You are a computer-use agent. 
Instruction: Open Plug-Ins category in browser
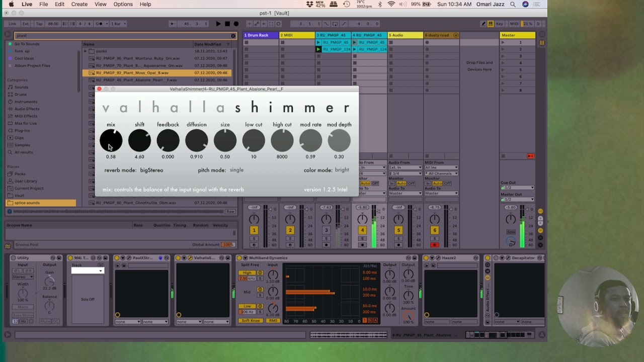[22, 131]
